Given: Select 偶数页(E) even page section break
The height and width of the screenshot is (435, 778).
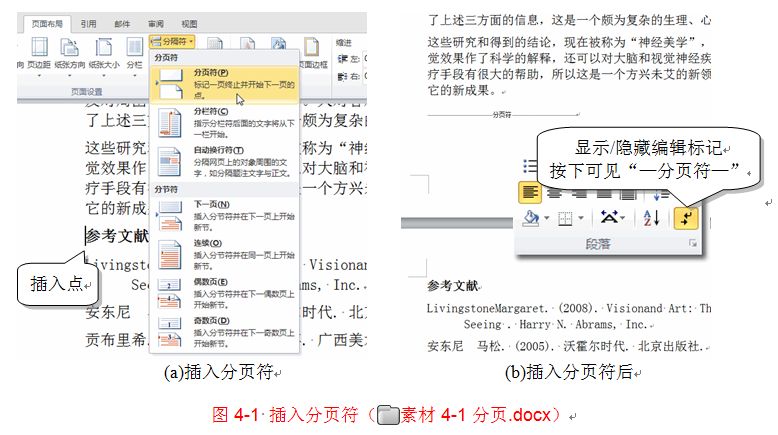Looking at the screenshot, I should coord(224,293).
